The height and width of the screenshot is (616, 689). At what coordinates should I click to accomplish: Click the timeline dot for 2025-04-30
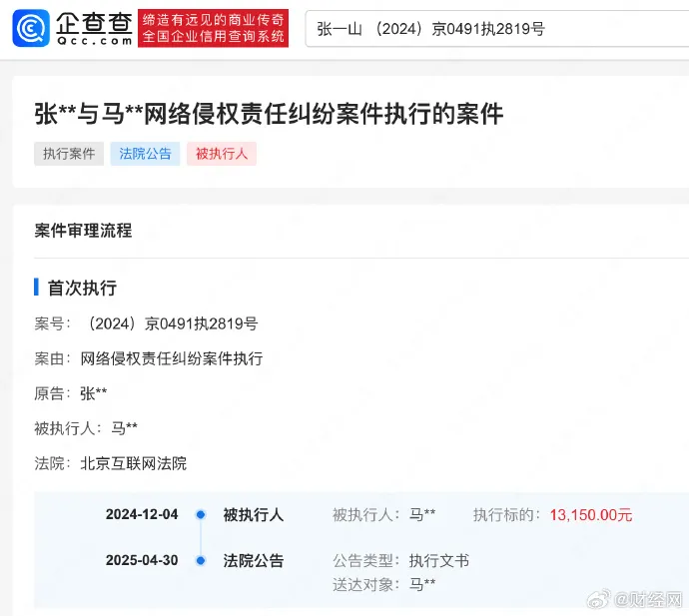coord(201,561)
